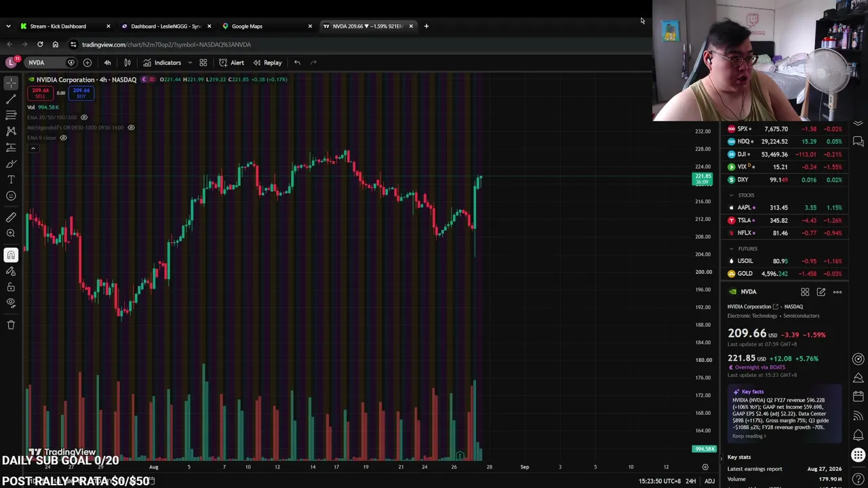This screenshot has height=488, width=868.
Task: Start bar Replay mode
Action: (x=267, y=62)
